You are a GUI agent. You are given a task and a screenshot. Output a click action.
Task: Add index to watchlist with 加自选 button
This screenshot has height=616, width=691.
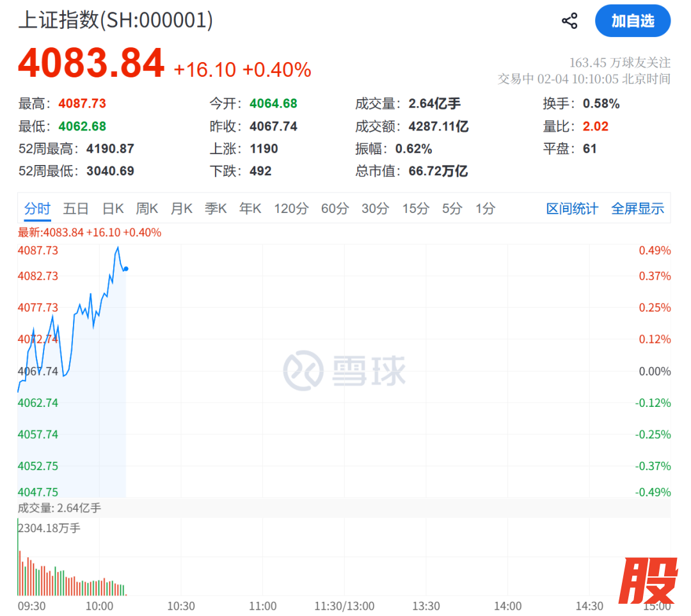pos(632,21)
